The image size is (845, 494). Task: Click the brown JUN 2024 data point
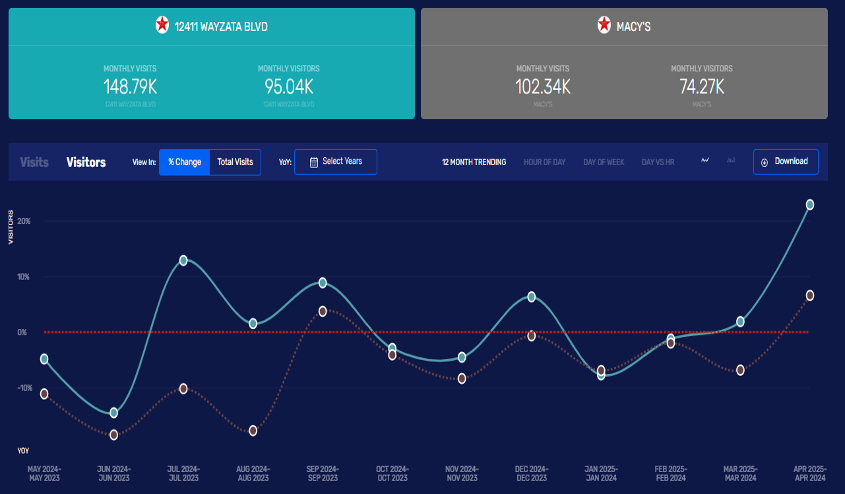click(x=114, y=435)
